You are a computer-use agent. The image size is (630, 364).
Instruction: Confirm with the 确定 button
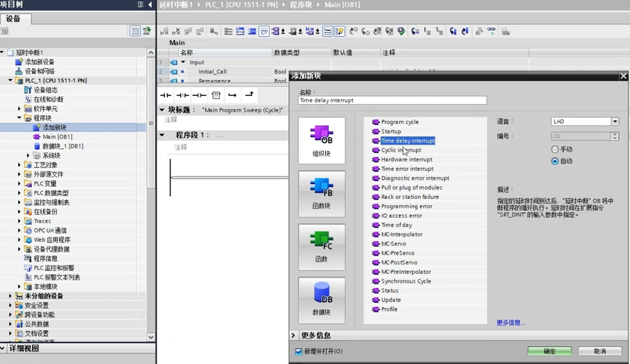click(x=549, y=351)
